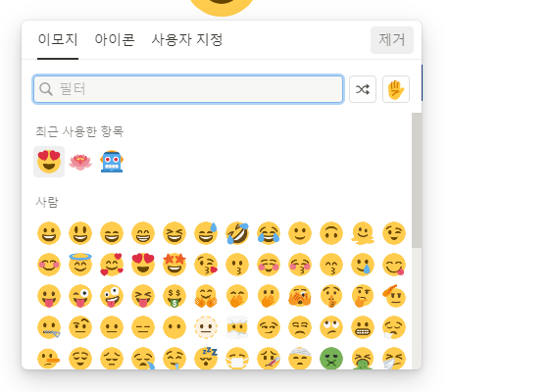
Task: Select the vomiting face emoji
Action: click(x=363, y=358)
